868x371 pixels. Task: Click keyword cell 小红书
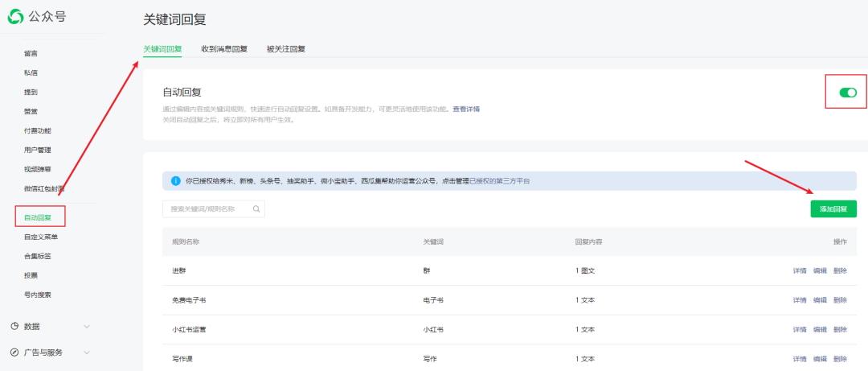coord(433,329)
